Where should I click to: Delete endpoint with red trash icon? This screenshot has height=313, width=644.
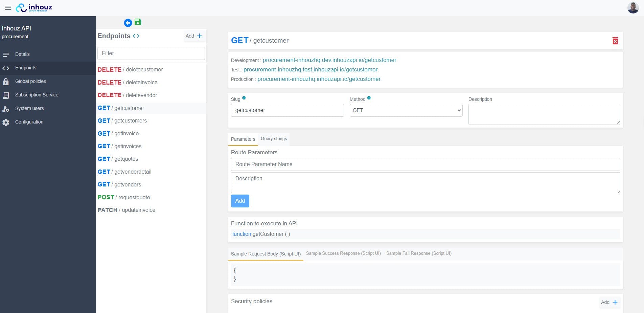tap(615, 41)
